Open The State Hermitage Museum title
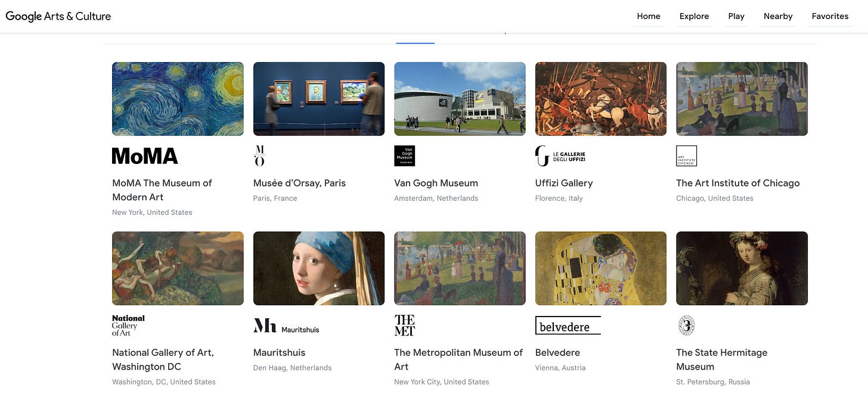868x397 pixels. [x=722, y=359]
